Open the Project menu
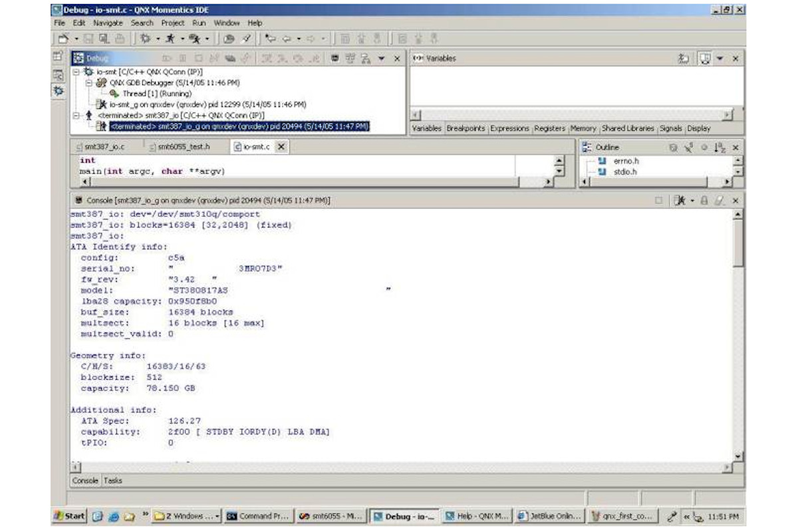The width and height of the screenshot is (798, 532). coord(173,23)
